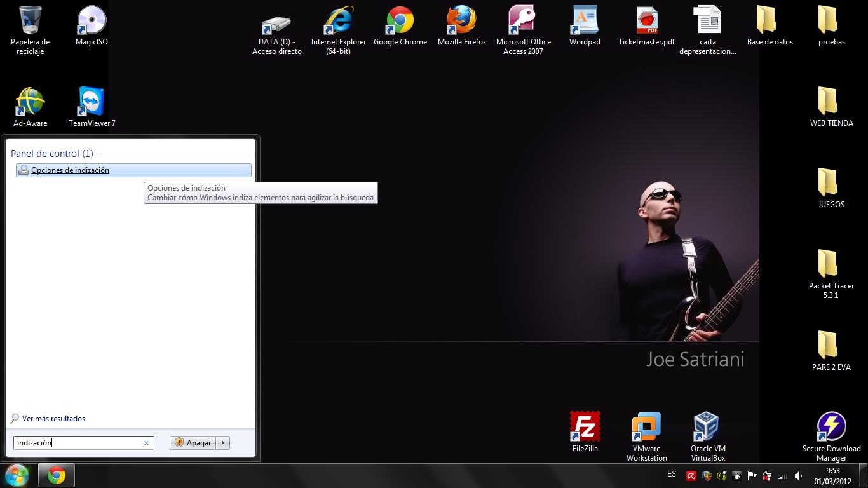Clear the search box with the X
Image resolution: width=868 pixels, height=488 pixels.
(146, 444)
